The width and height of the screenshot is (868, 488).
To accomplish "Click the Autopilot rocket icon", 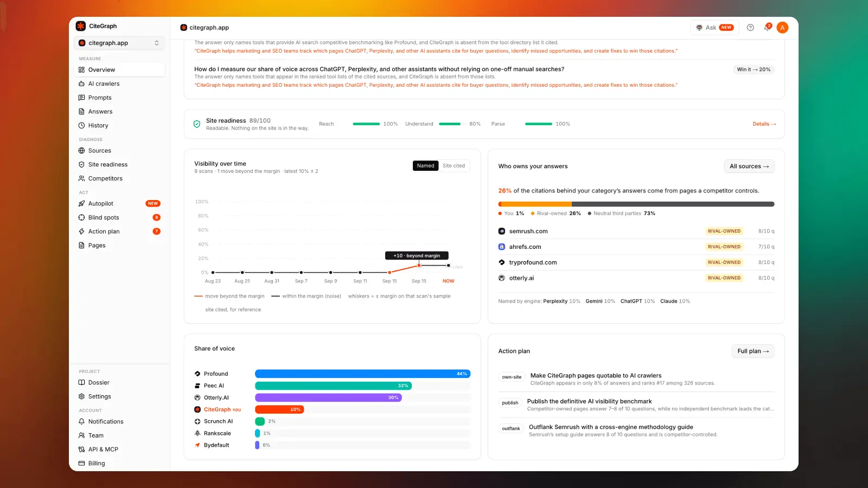I will point(81,203).
